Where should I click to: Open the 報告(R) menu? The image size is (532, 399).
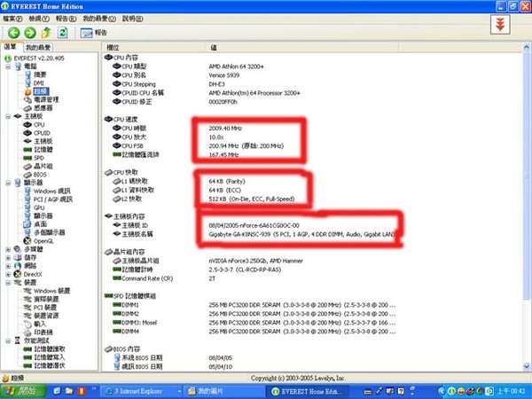tap(66, 19)
